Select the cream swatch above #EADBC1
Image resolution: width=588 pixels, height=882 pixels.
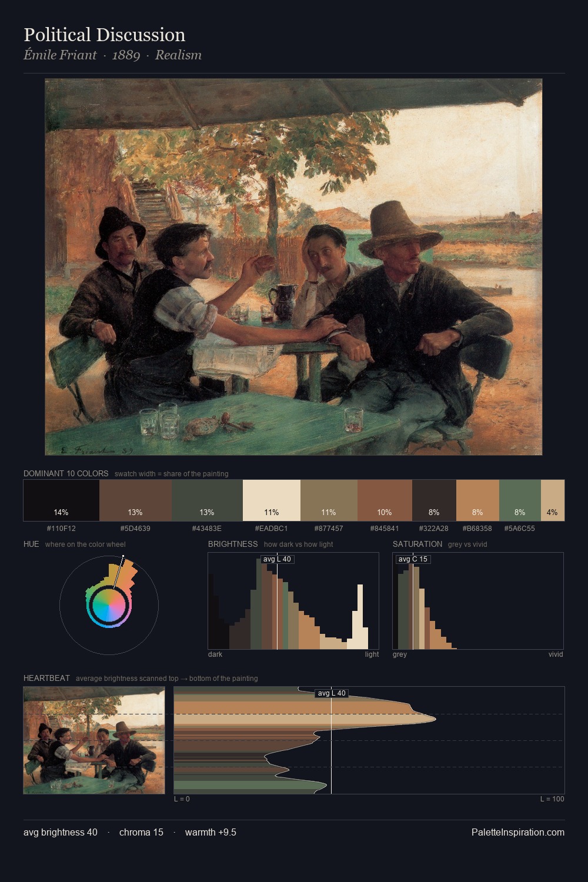point(272,500)
